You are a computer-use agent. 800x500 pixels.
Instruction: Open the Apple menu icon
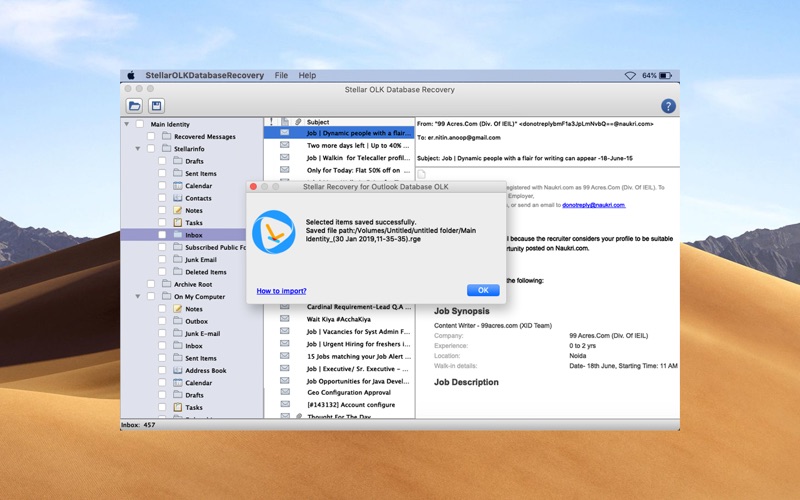(131, 76)
